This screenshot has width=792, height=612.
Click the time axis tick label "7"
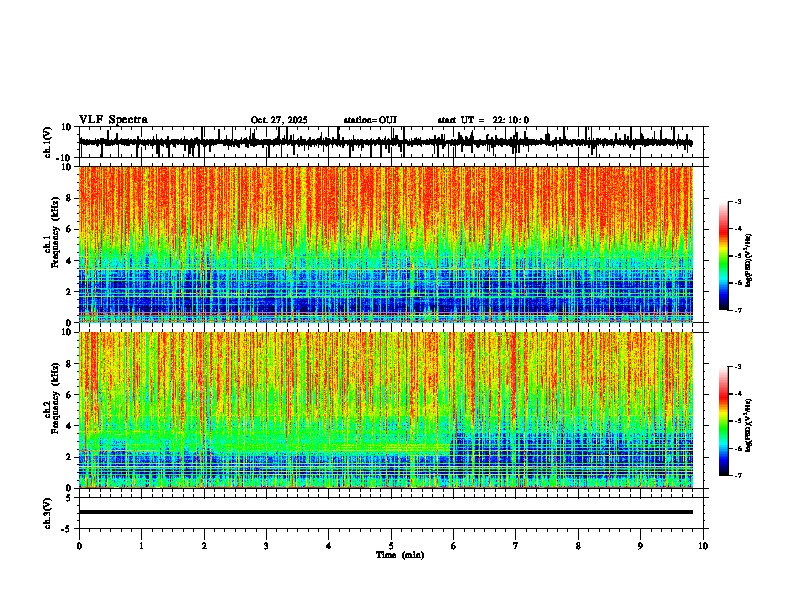[516, 546]
